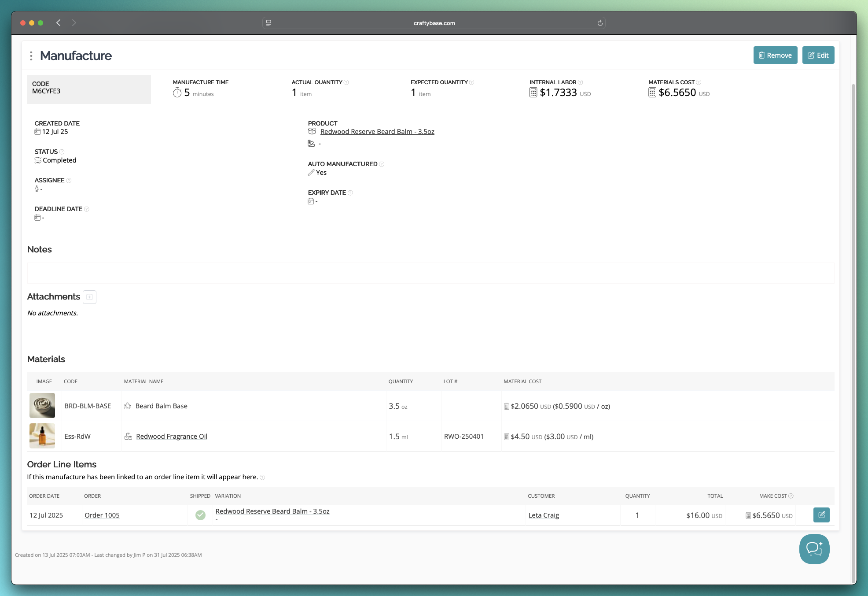
Task: Click the Remove button
Action: click(775, 55)
